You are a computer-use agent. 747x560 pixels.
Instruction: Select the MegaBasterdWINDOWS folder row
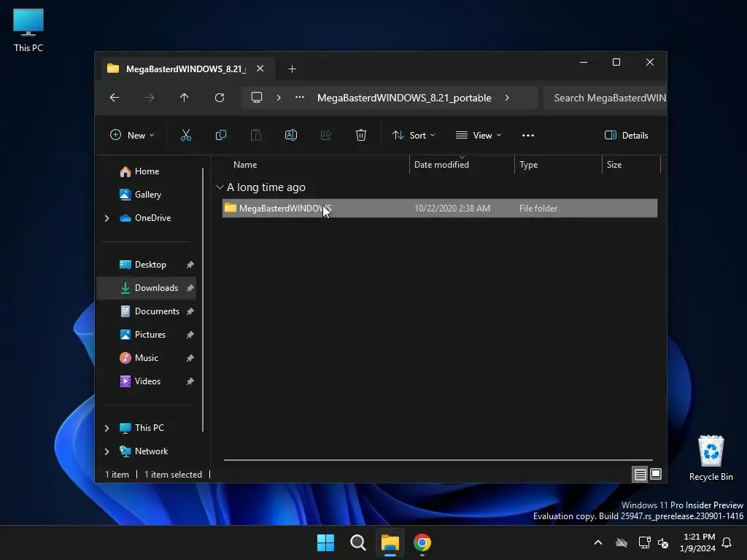(440, 209)
